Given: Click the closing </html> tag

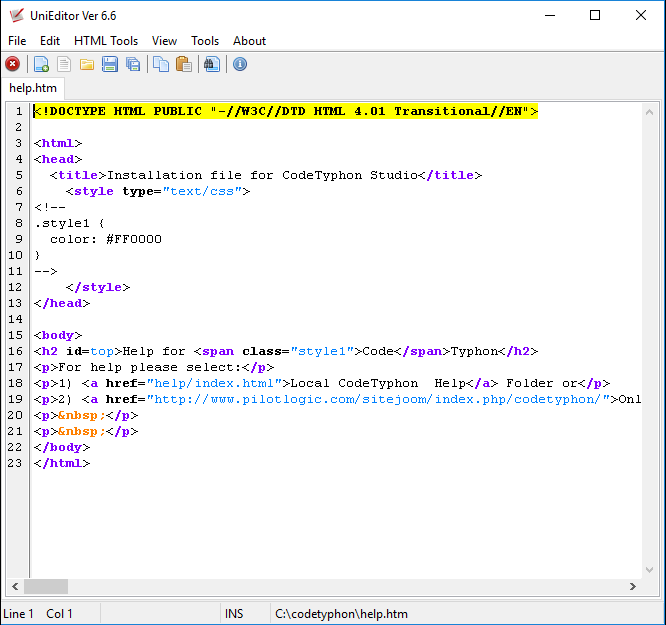Looking at the screenshot, I should [x=62, y=463].
